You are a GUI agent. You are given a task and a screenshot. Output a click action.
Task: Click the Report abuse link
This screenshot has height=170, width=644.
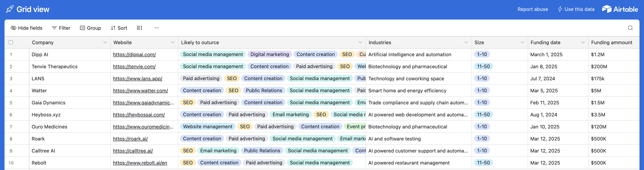tap(533, 9)
